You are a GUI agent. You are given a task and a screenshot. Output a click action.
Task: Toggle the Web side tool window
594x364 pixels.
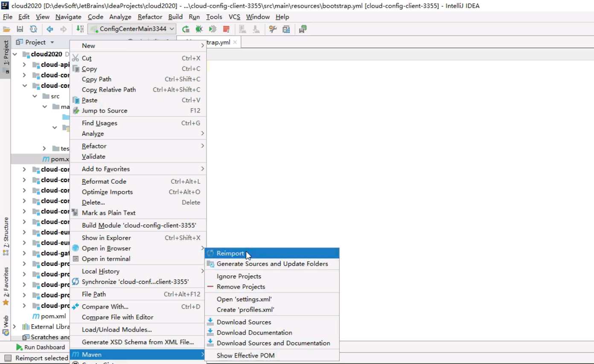pos(6,325)
